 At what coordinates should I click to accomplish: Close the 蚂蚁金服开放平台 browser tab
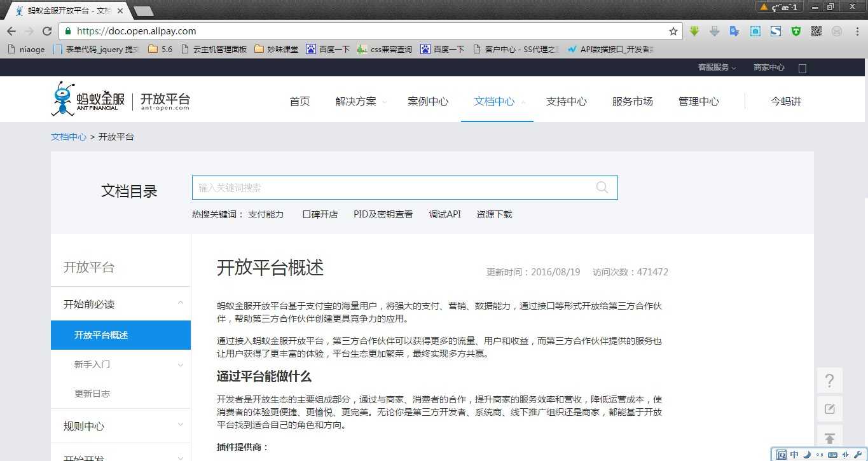pyautogui.click(x=120, y=11)
